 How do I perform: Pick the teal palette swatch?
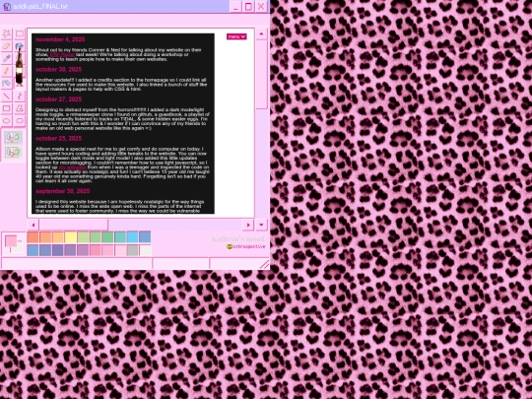(120, 237)
